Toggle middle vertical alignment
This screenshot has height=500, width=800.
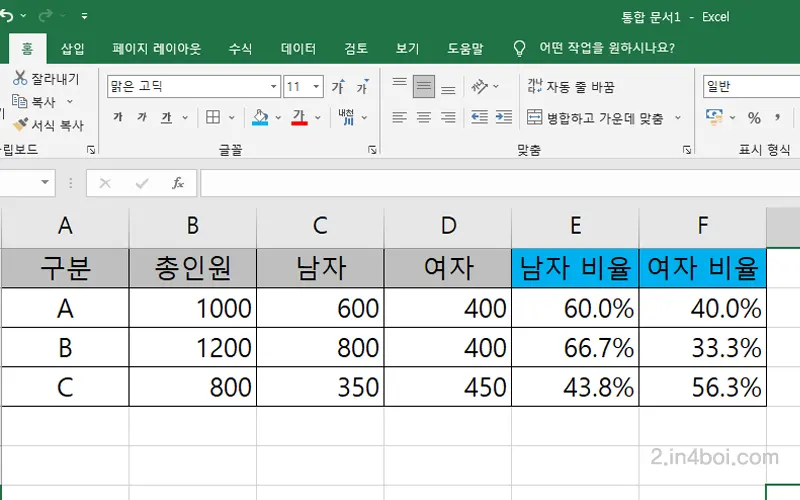[x=424, y=86]
